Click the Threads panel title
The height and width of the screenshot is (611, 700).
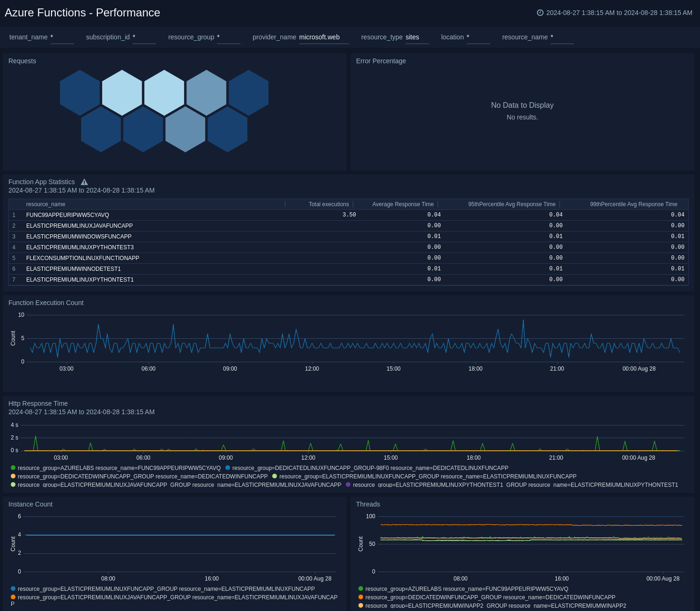point(368,504)
